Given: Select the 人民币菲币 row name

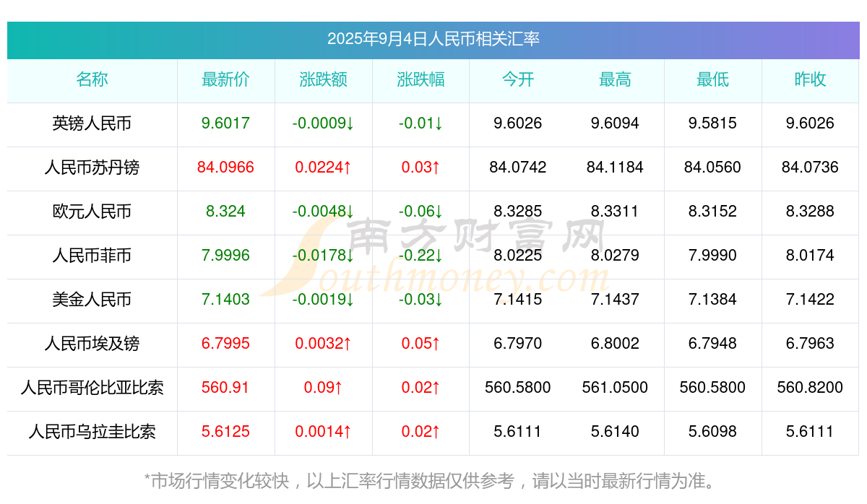Looking at the screenshot, I should [x=92, y=256].
